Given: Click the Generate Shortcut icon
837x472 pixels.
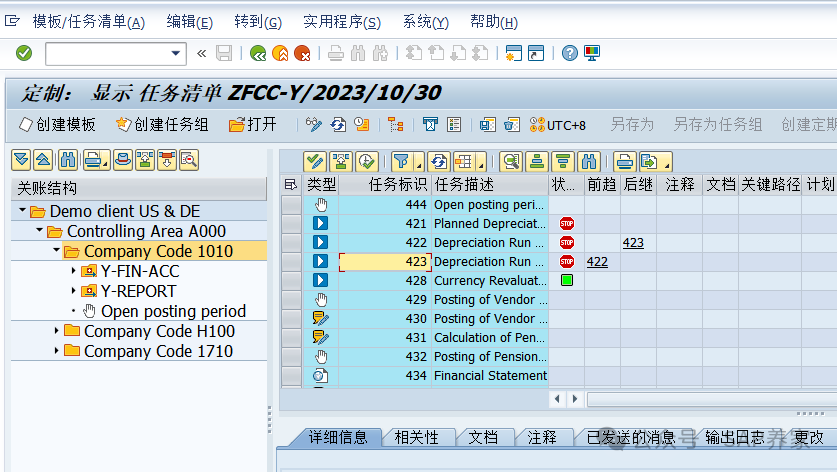Looking at the screenshot, I should [535, 53].
